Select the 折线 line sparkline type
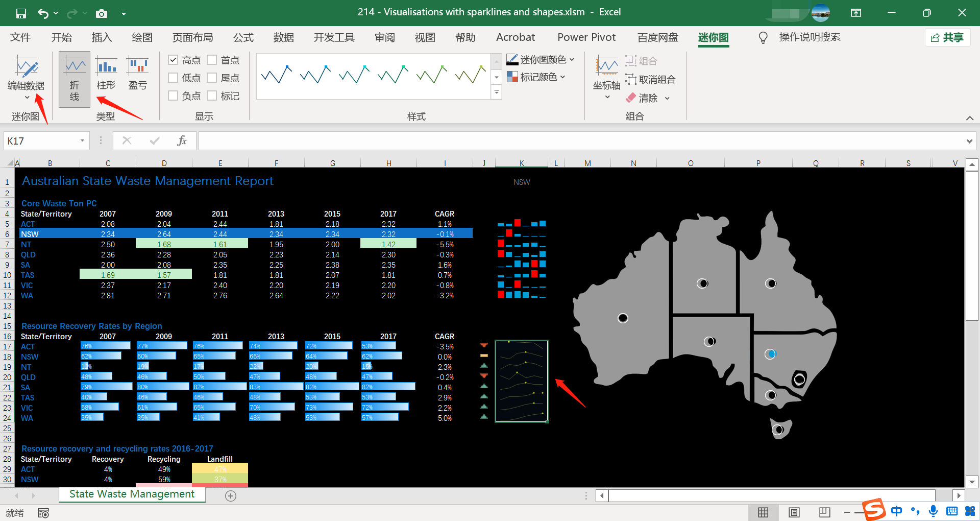This screenshot has width=980, height=521. tap(75, 79)
